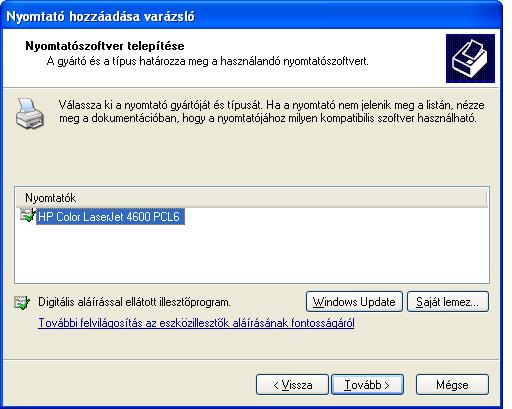The height and width of the screenshot is (409, 512).
Task: Click the digital signature checkmark icon below list
Action: [x=22, y=302]
